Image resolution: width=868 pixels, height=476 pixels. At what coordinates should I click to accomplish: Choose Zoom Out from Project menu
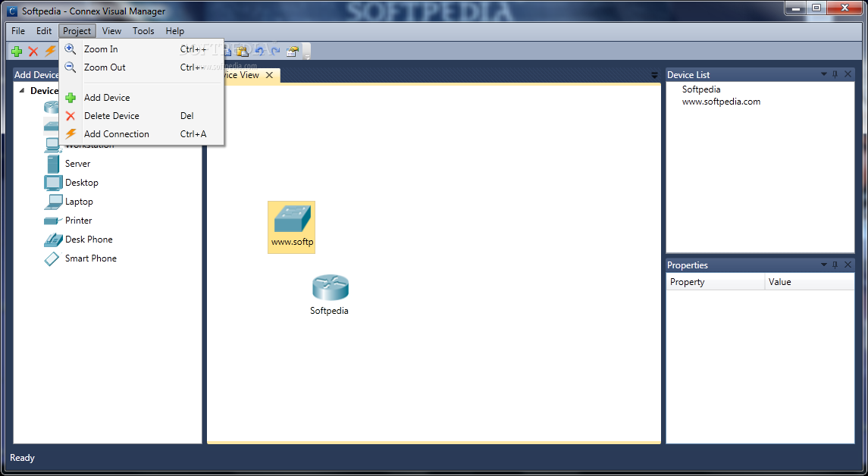click(x=141, y=67)
